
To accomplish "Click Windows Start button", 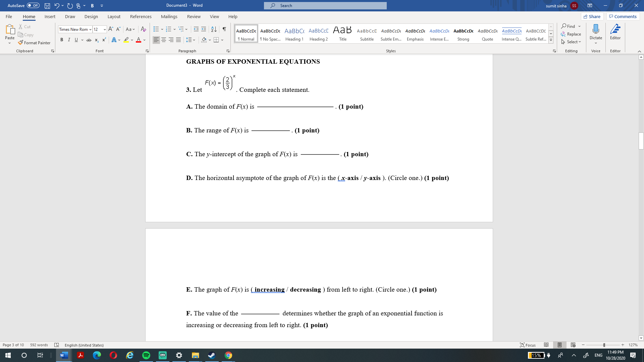I will tap(8, 355).
